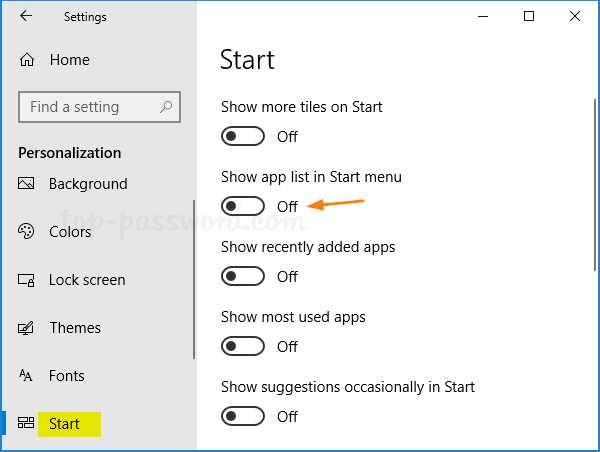
Task: Toggle Show more tiles on Start
Action: [244, 136]
